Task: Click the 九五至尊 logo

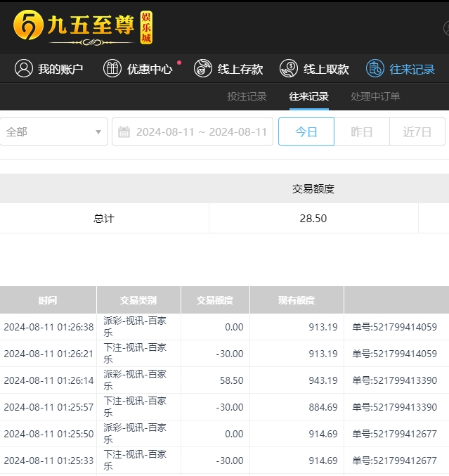Action: click(82, 27)
